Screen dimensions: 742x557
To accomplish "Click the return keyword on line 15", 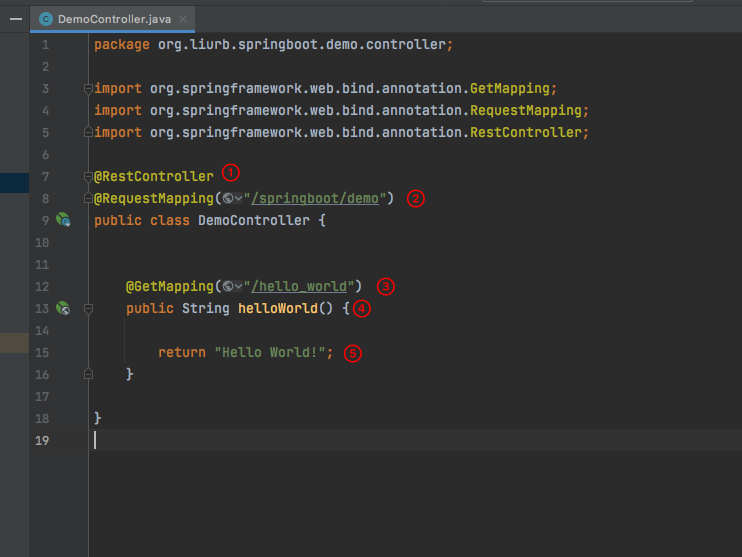I will pyautogui.click(x=182, y=353).
